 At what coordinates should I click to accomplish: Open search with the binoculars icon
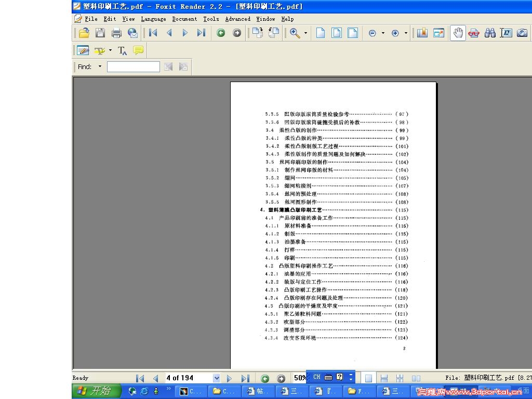(490, 33)
